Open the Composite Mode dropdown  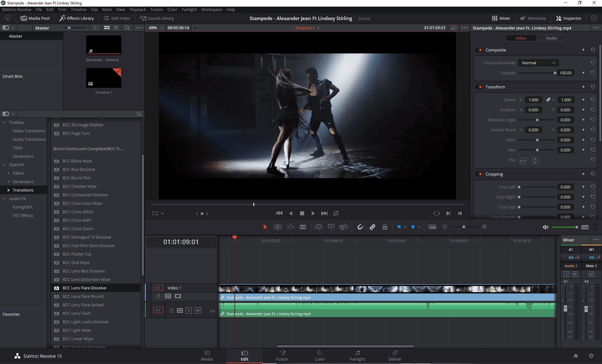point(538,63)
